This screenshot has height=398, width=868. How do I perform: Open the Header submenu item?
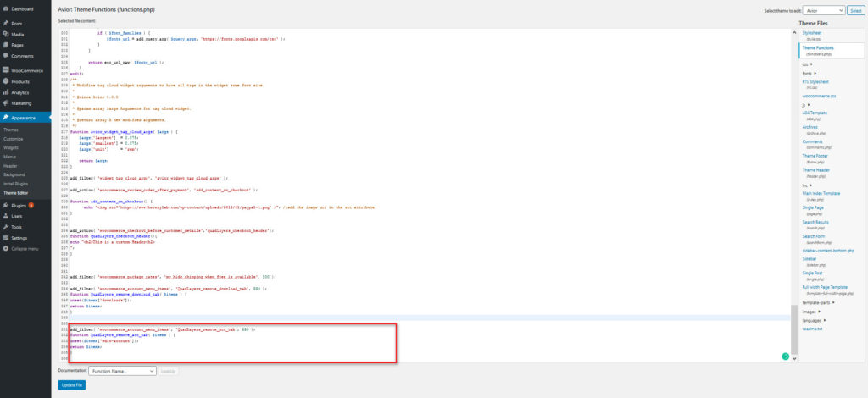tap(10, 166)
